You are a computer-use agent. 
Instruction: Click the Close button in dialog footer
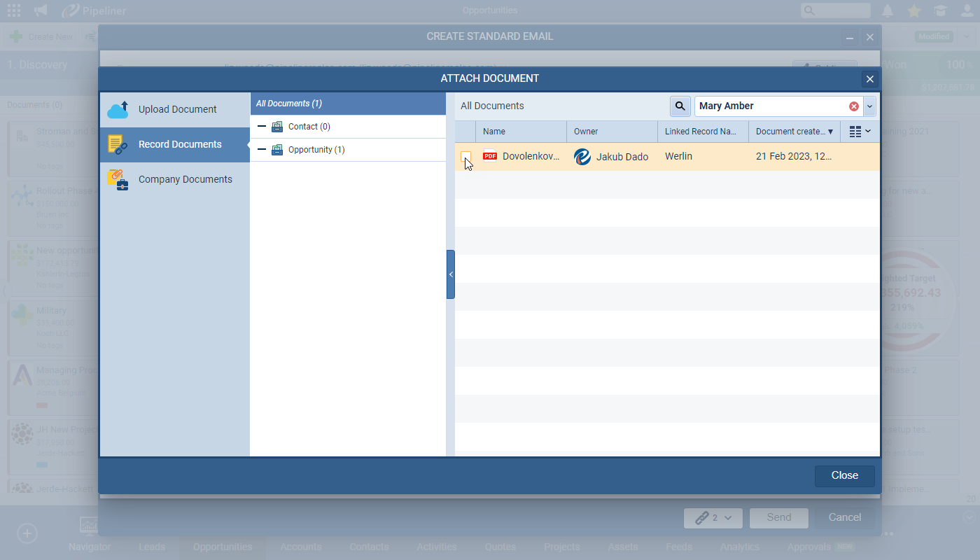point(844,475)
